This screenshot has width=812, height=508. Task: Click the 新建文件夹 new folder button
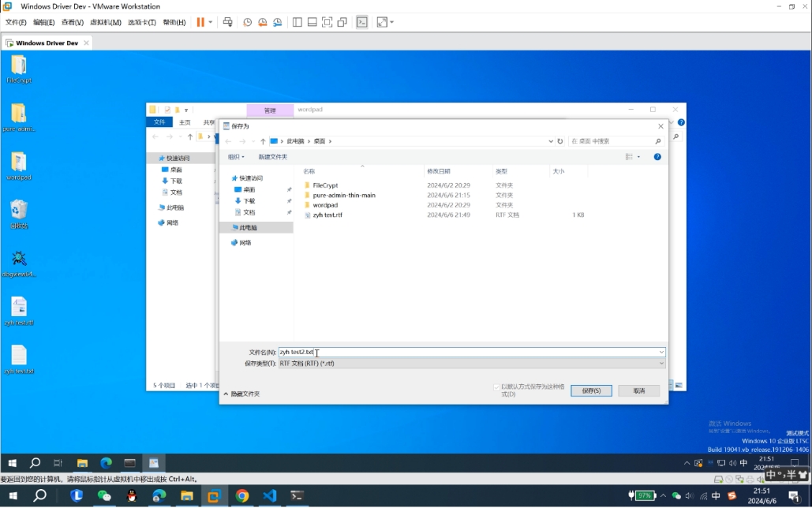[273, 157]
